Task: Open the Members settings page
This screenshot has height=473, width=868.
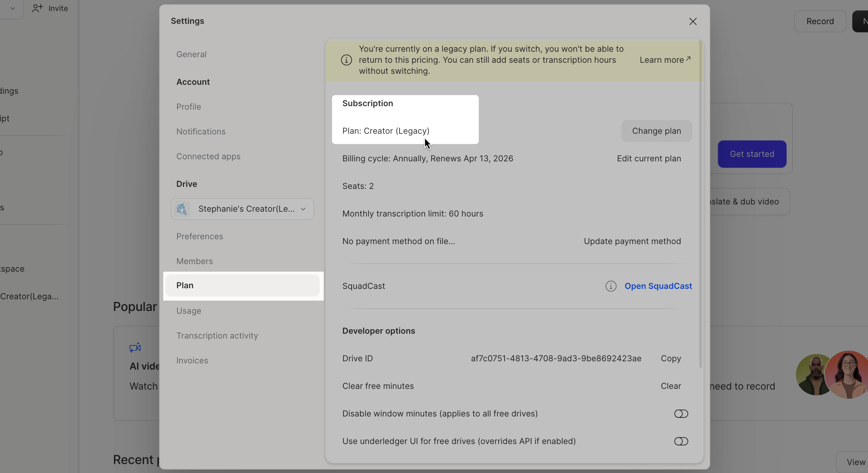Action: 194,261
